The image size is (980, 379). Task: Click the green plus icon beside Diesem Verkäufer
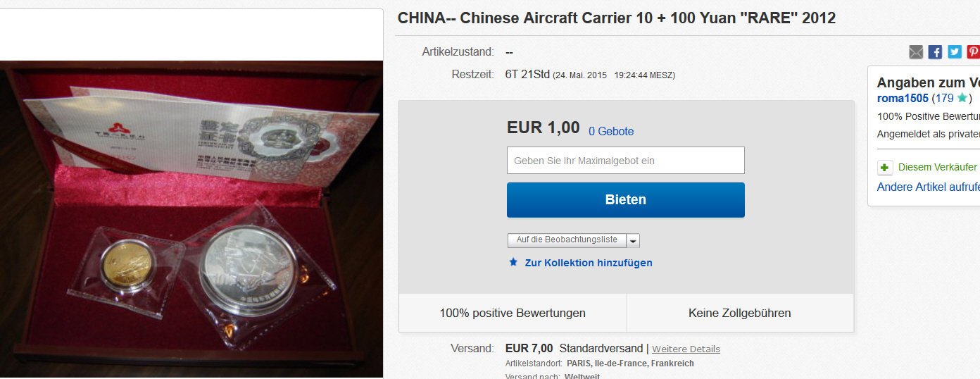coord(885,168)
